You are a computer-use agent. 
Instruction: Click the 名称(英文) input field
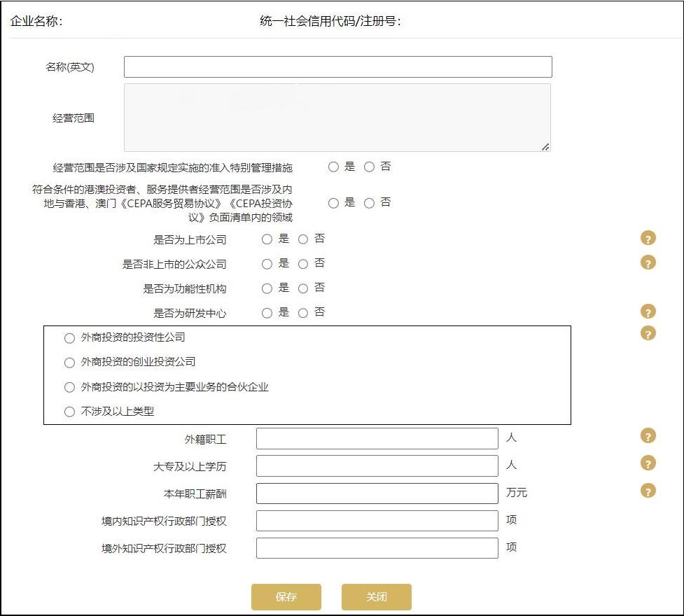point(337,66)
